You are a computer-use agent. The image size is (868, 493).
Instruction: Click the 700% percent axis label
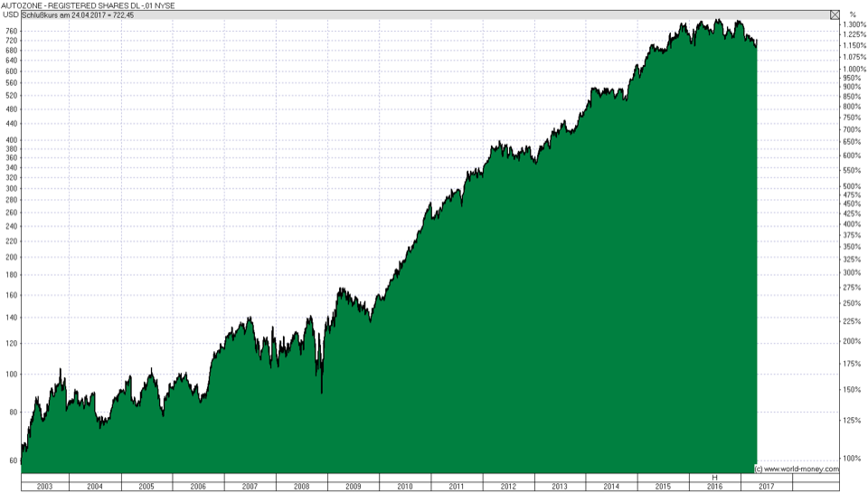tap(852, 129)
